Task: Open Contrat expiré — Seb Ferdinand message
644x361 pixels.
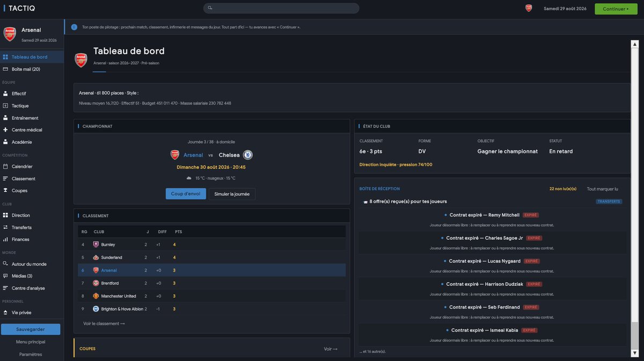Action: pos(492,312)
